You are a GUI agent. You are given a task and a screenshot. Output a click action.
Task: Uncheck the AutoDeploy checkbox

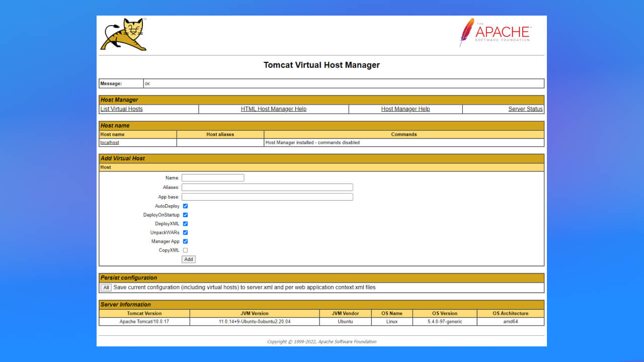[x=185, y=206]
